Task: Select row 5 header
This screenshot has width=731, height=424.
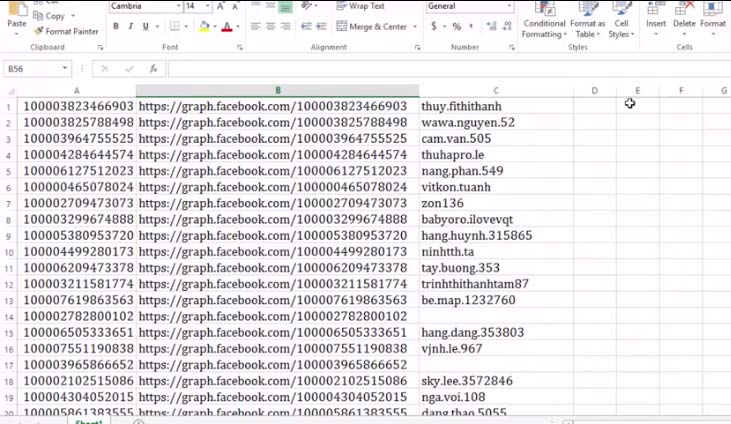Action: tap(8, 171)
